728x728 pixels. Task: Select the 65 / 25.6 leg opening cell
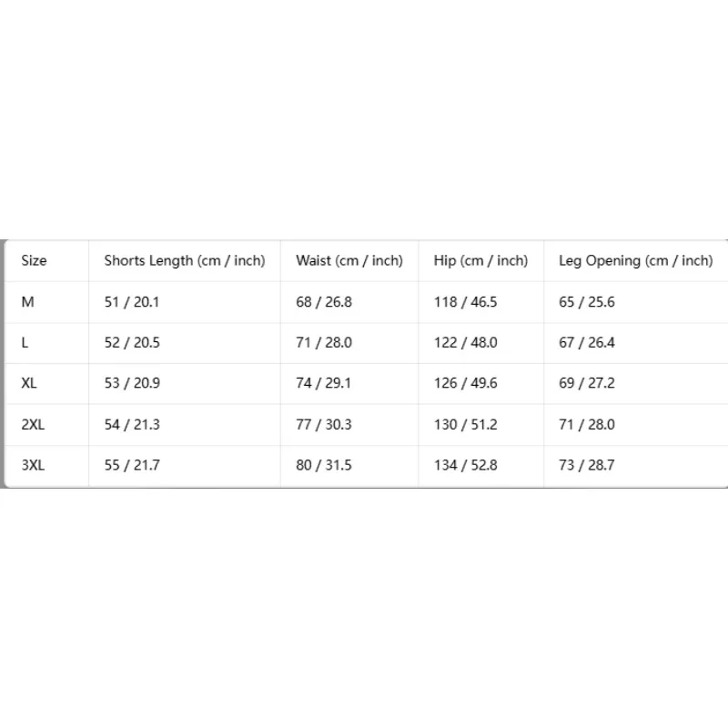[587, 302]
